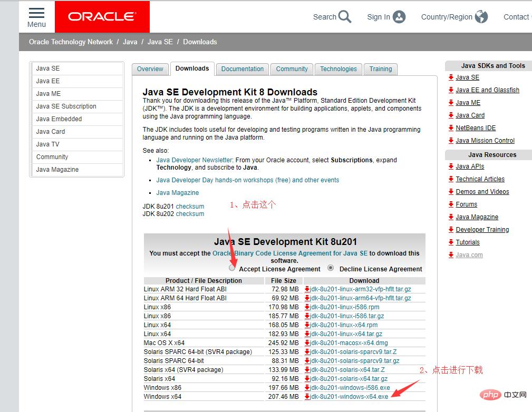Switch to the Downloads tab
This screenshot has width=532, height=412.
tap(192, 68)
